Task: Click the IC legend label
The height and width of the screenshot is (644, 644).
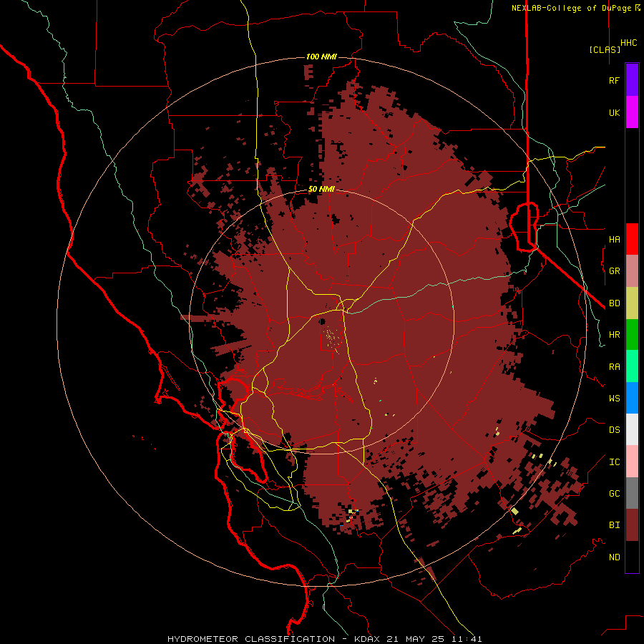Action: pyautogui.click(x=614, y=462)
